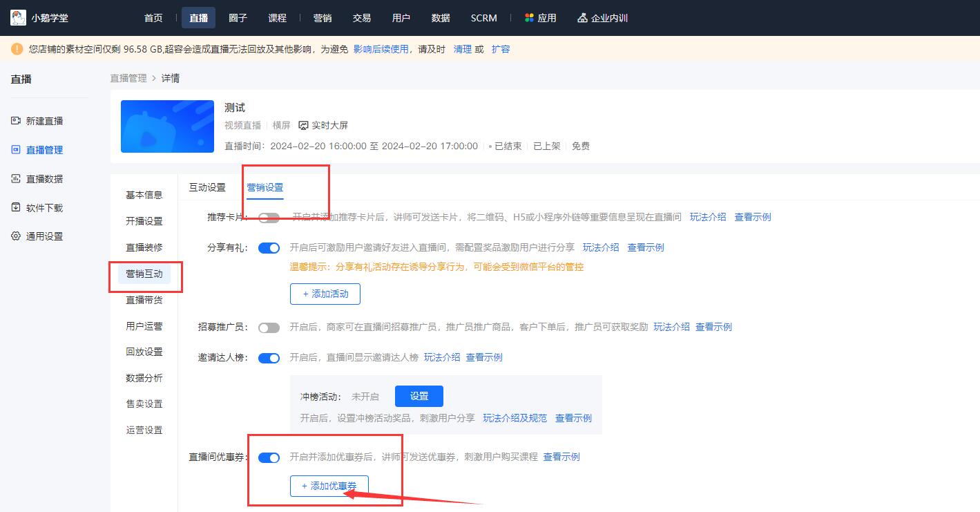Image resolution: width=980 pixels, height=512 pixels.
Task: Click the 添加优惠券 button
Action: [329, 486]
